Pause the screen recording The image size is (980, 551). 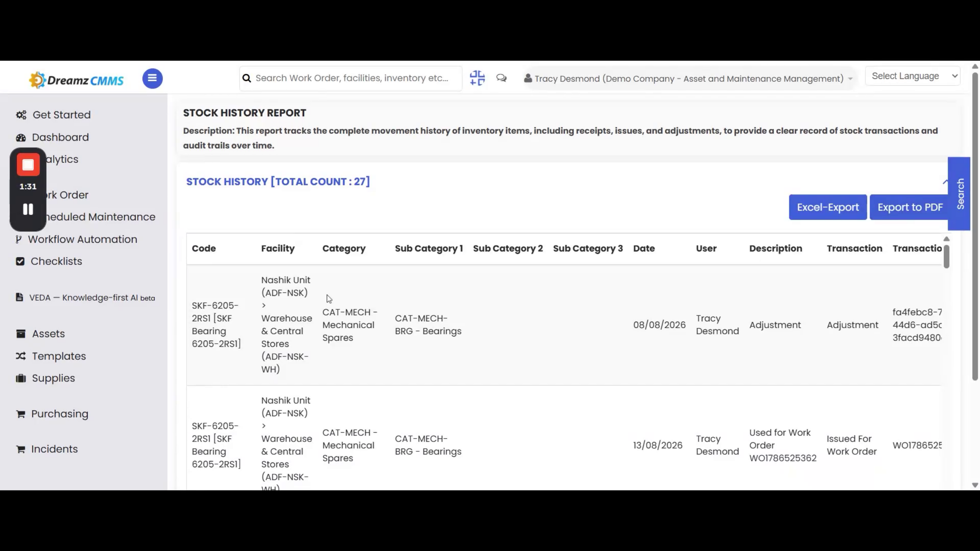coord(28,209)
